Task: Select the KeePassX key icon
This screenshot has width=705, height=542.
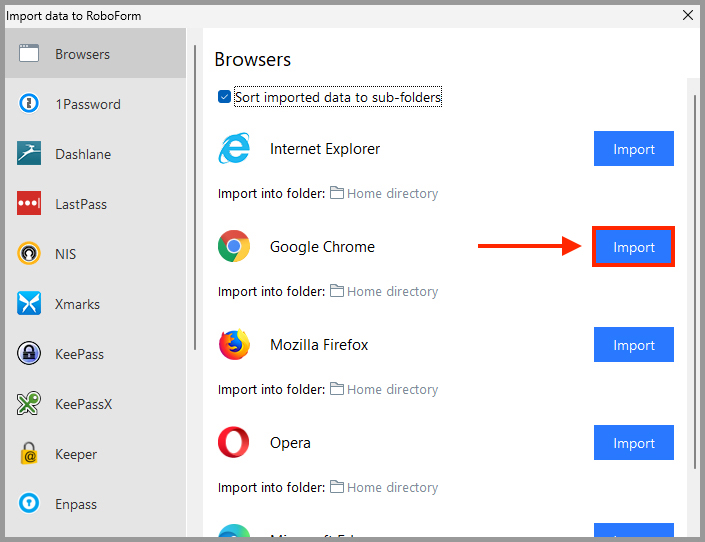Action: coord(29,404)
